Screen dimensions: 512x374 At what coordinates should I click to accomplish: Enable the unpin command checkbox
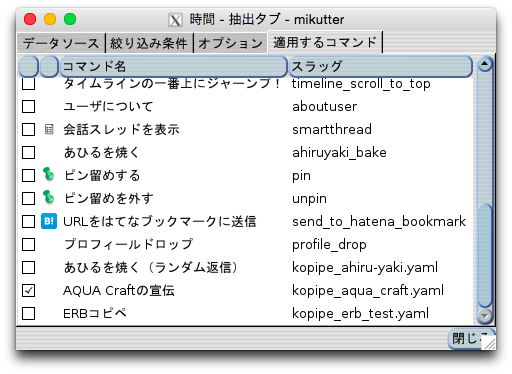28,199
